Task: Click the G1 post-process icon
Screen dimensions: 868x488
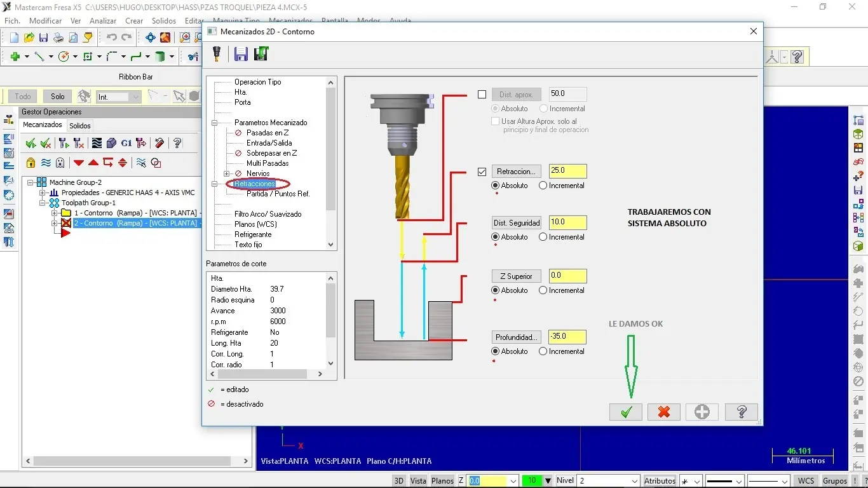Action: point(126,144)
